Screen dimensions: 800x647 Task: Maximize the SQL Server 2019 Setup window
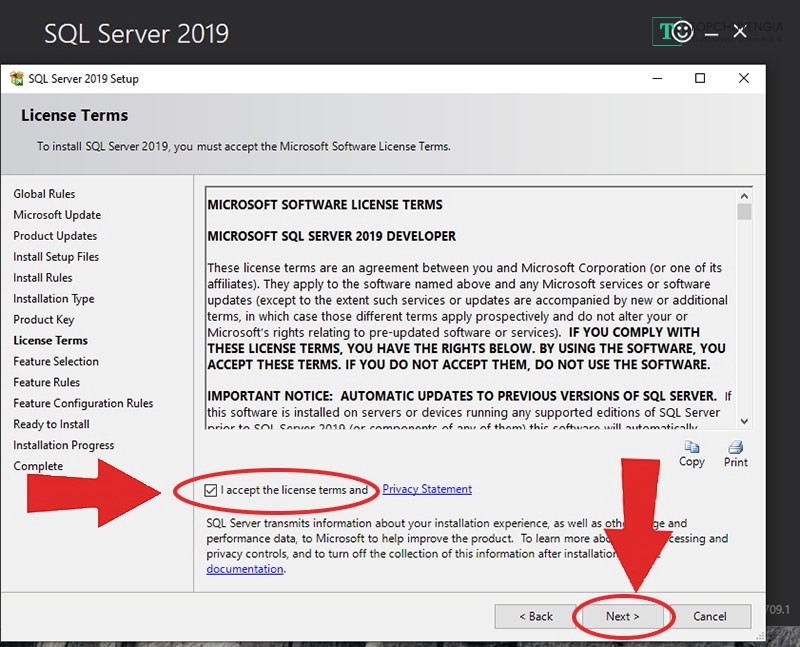click(x=700, y=79)
